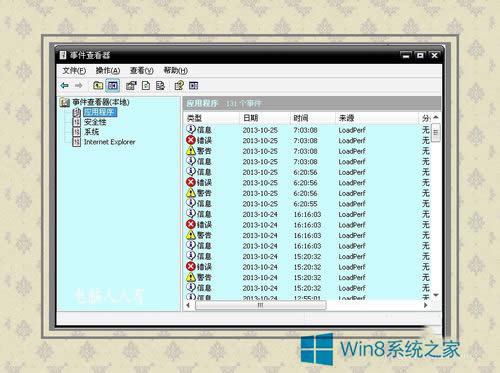The height and width of the screenshot is (373, 500).
Task: Click the horizontal scrollbar thumb
Action: point(260,305)
